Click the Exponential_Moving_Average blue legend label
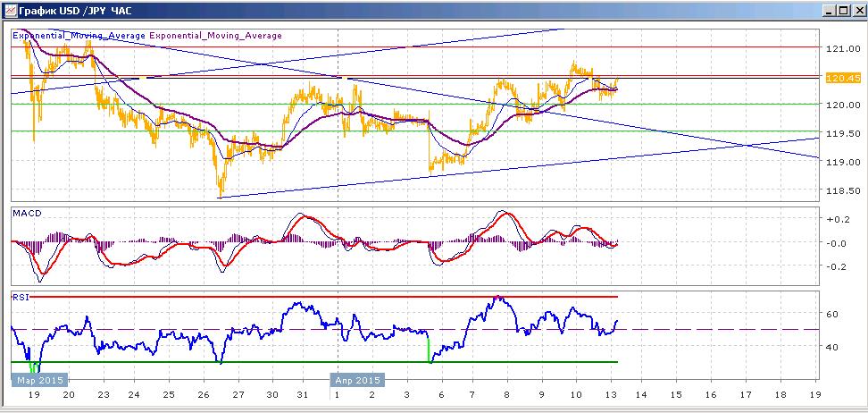 pyautogui.click(x=79, y=36)
